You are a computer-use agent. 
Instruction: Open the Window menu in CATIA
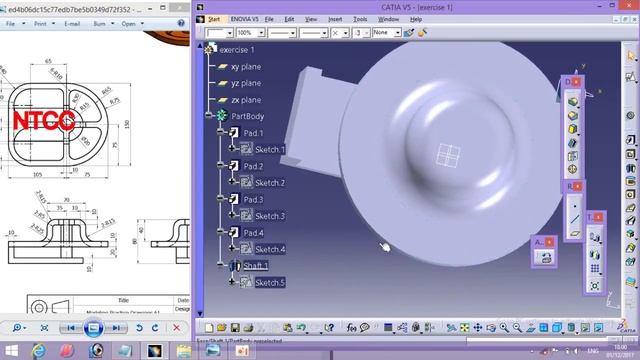(388, 19)
